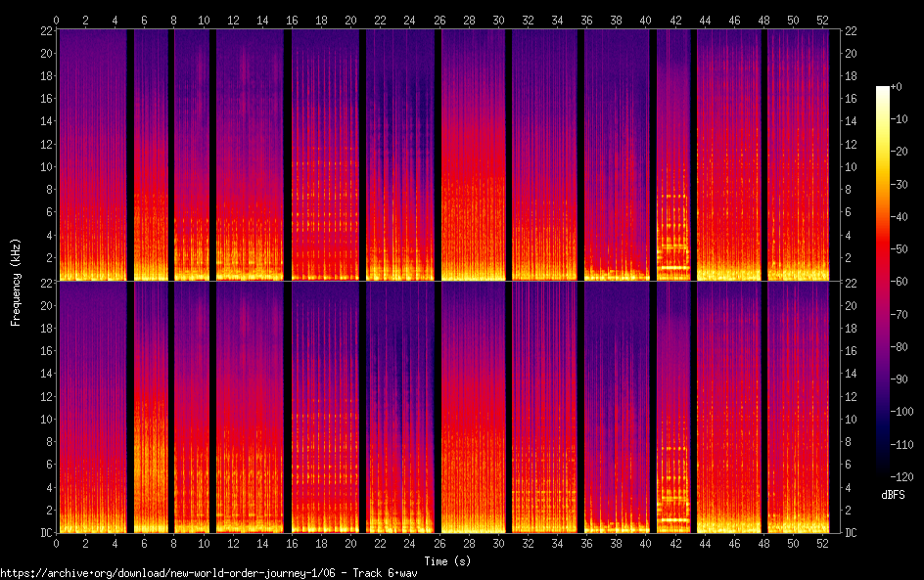Click the bright 1 kHz band in the upper channel

tap(672, 267)
